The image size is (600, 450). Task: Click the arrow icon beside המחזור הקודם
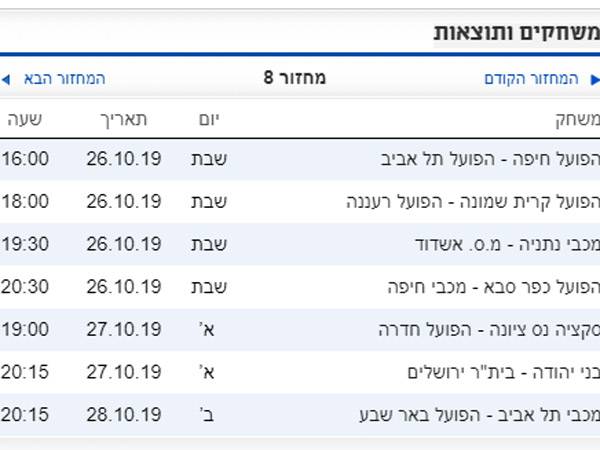[x=590, y=78]
